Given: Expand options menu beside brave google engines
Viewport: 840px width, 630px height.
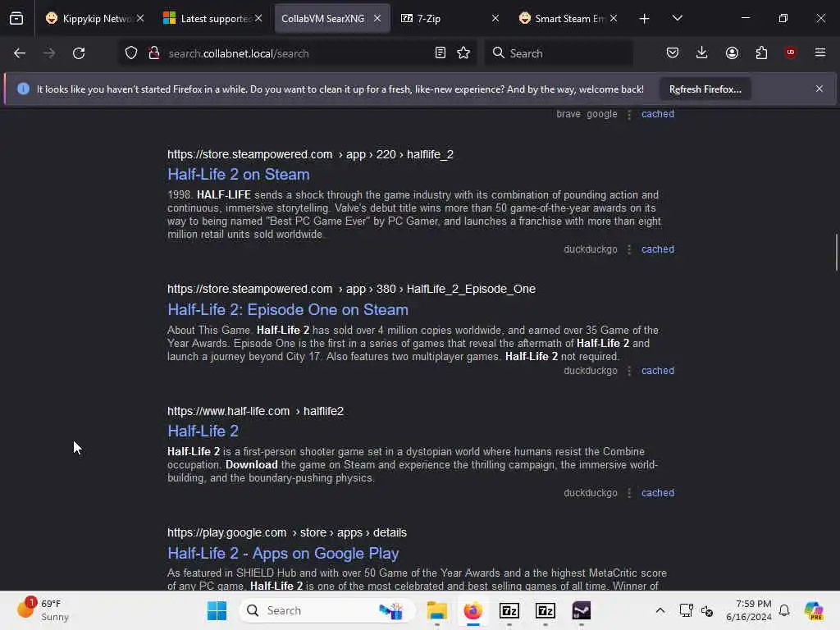Looking at the screenshot, I should [629, 114].
